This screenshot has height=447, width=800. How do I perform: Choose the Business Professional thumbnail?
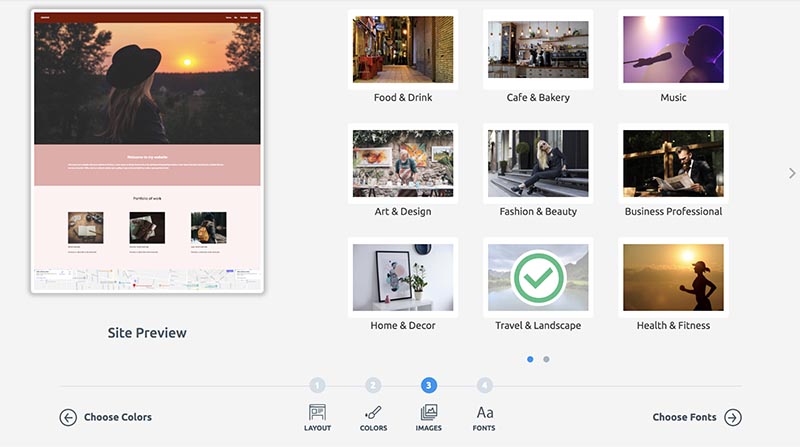pos(673,164)
